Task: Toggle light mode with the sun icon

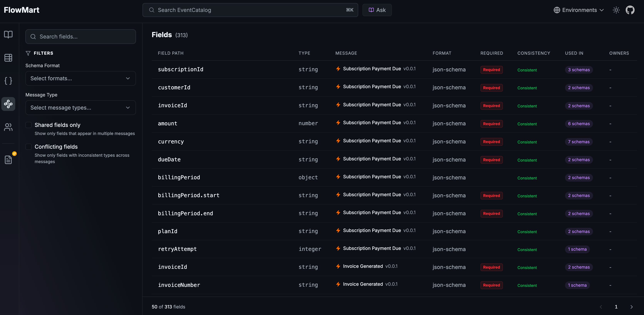Action: click(616, 10)
